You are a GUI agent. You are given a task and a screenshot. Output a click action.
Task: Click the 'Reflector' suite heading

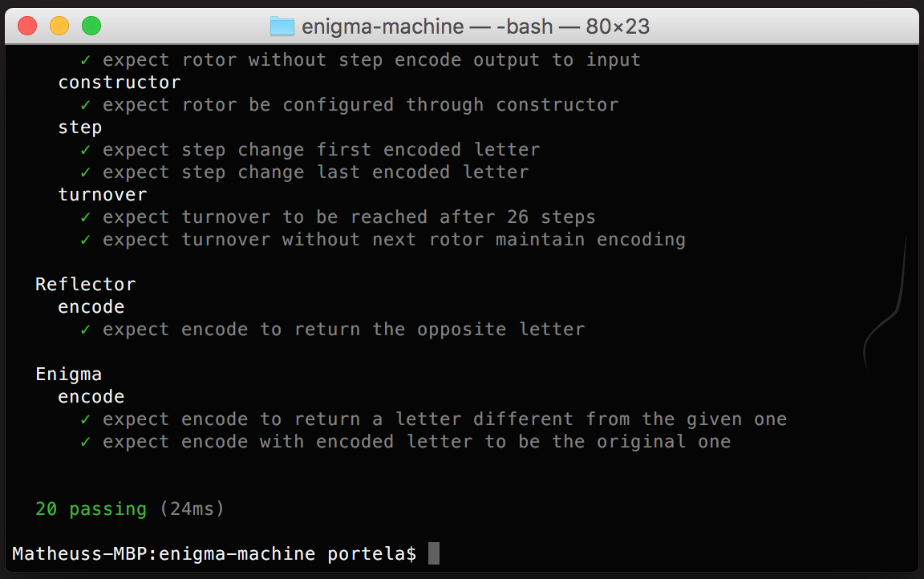pos(85,285)
